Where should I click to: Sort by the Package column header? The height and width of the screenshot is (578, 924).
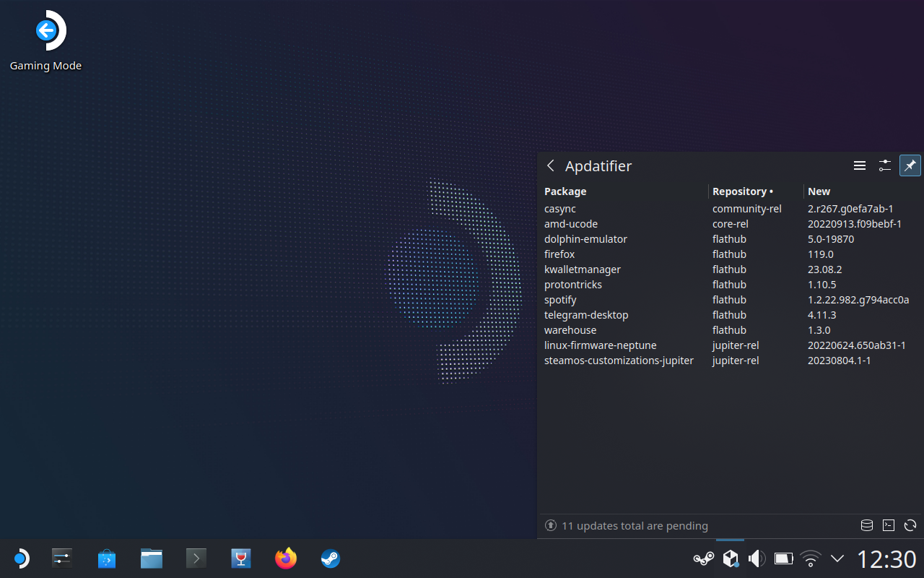625,191
